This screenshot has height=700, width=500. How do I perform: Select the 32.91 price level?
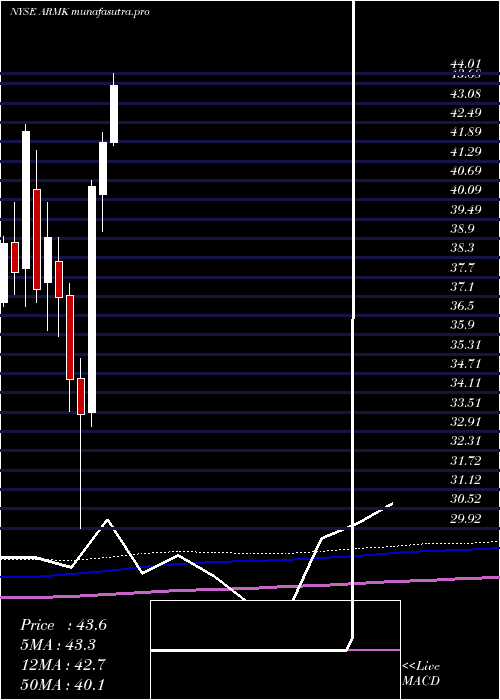466,422
